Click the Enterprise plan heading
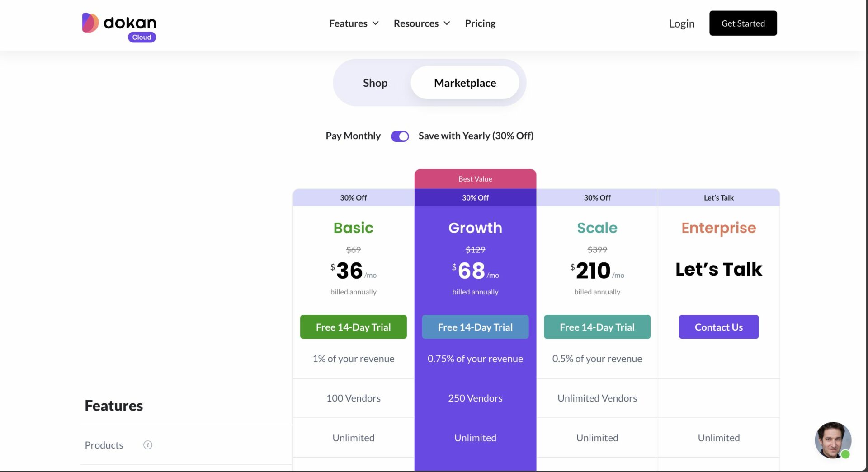The width and height of the screenshot is (868, 472). 718,228
